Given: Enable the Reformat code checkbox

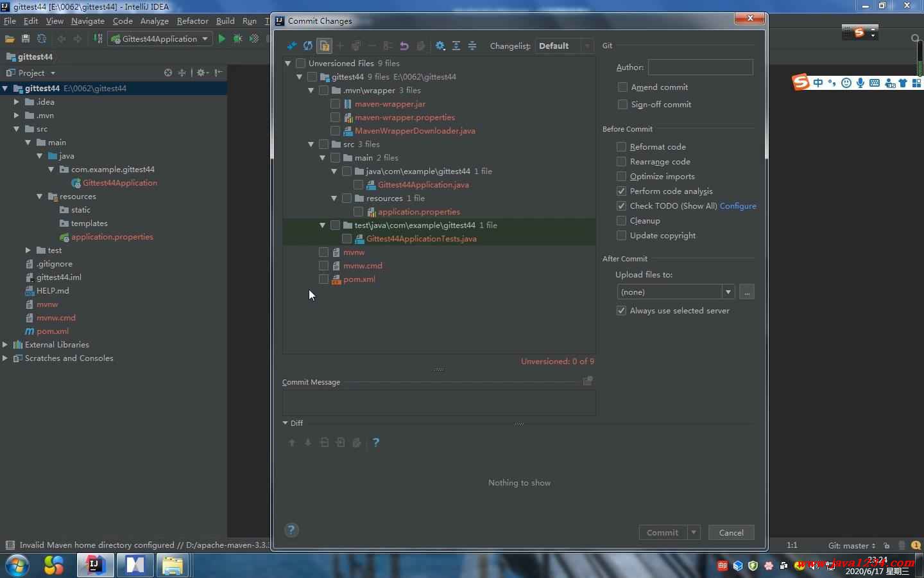Looking at the screenshot, I should click(621, 146).
